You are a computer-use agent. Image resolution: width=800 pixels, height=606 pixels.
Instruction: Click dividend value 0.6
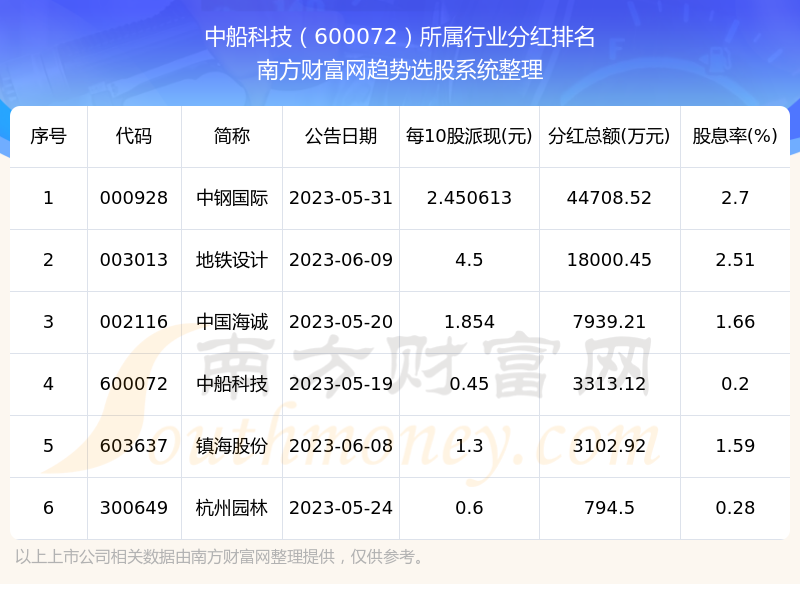pyautogui.click(x=469, y=508)
